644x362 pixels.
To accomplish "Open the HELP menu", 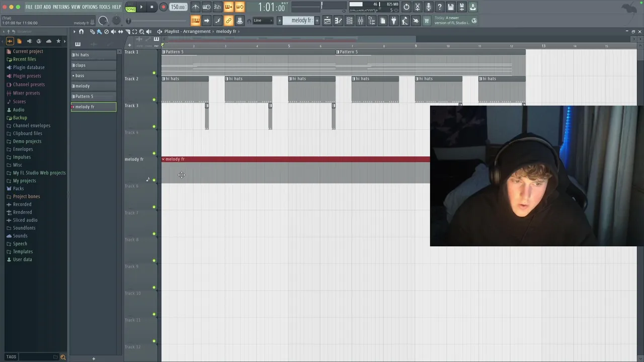I will point(116,7).
